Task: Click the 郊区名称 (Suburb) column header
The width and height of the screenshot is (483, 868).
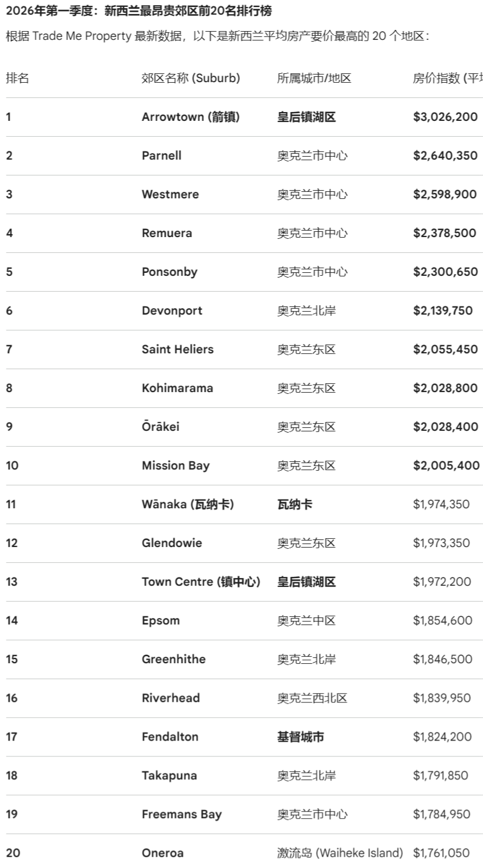Action: pos(190,78)
